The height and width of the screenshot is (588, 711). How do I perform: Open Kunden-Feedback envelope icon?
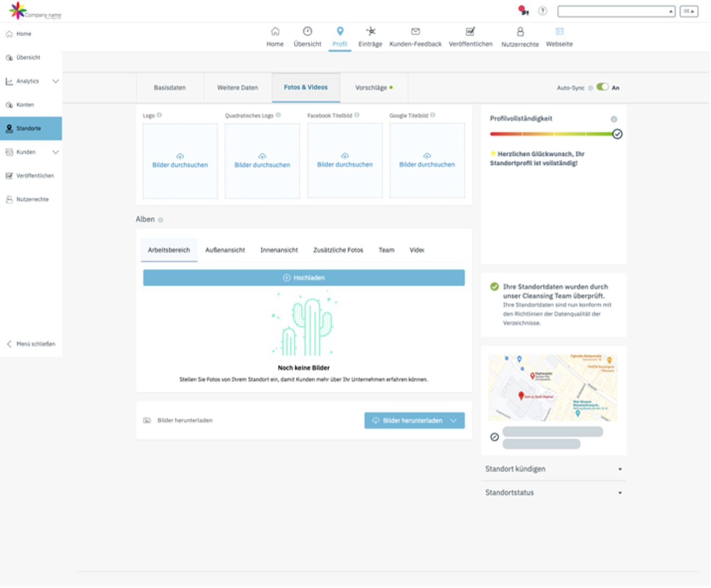[416, 31]
